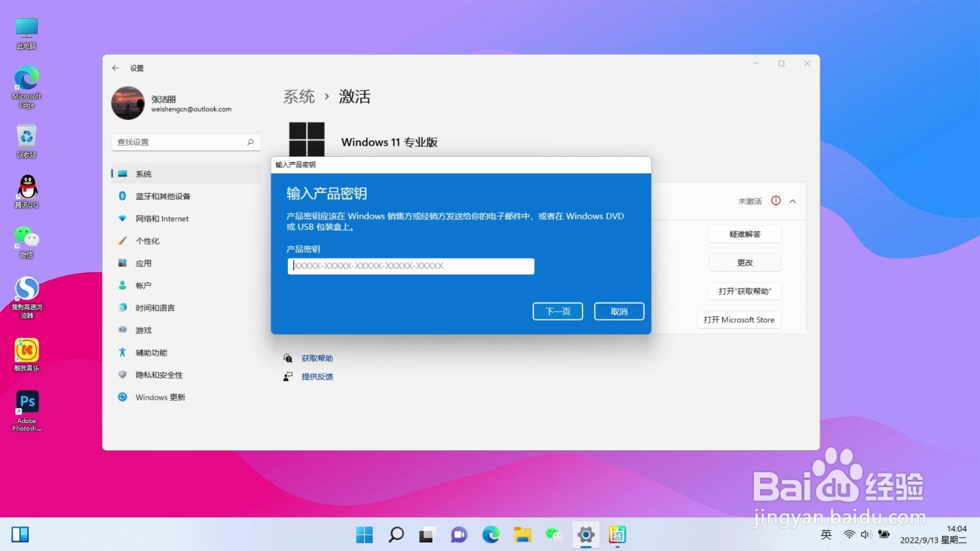Open Windows 更新 settings category
This screenshot has height=551, width=980.
tap(186, 397)
